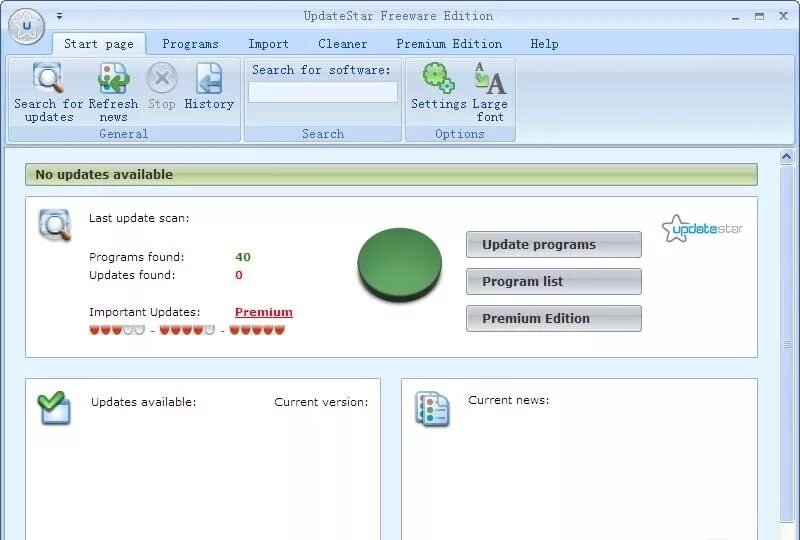
Task: Maximize the UpdateStar window
Action: 759,16
